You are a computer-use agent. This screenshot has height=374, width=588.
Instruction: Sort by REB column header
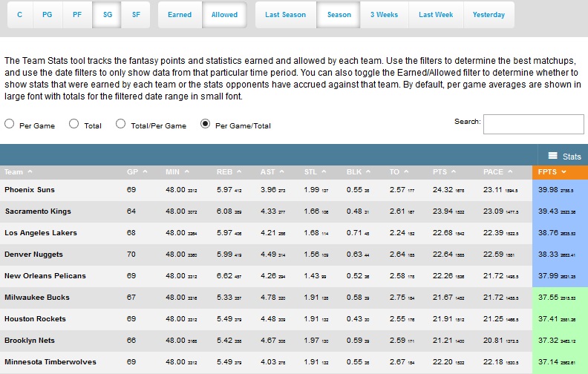coord(229,172)
